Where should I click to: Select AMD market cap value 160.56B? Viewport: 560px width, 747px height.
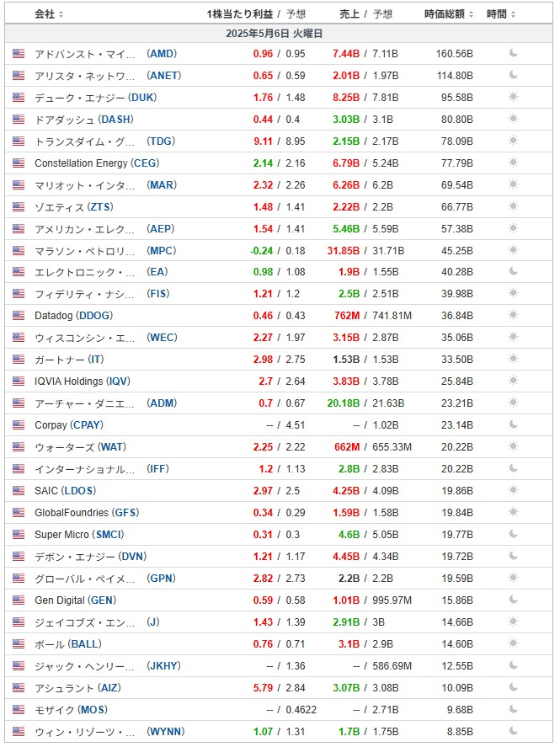click(454, 54)
